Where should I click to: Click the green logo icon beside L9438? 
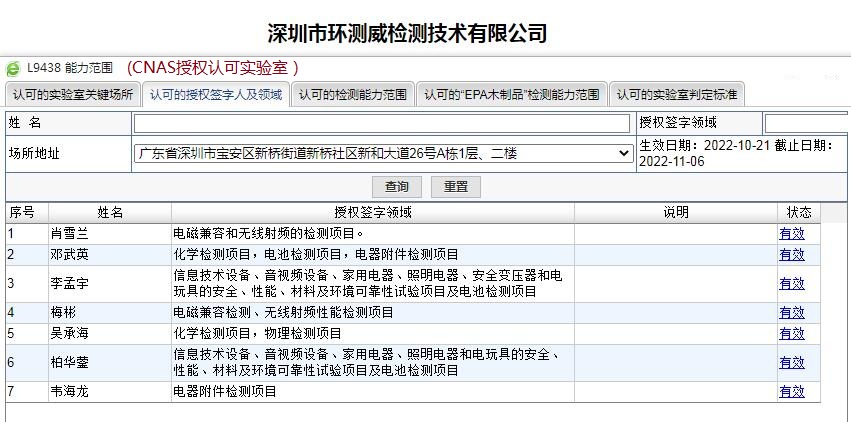(13, 69)
